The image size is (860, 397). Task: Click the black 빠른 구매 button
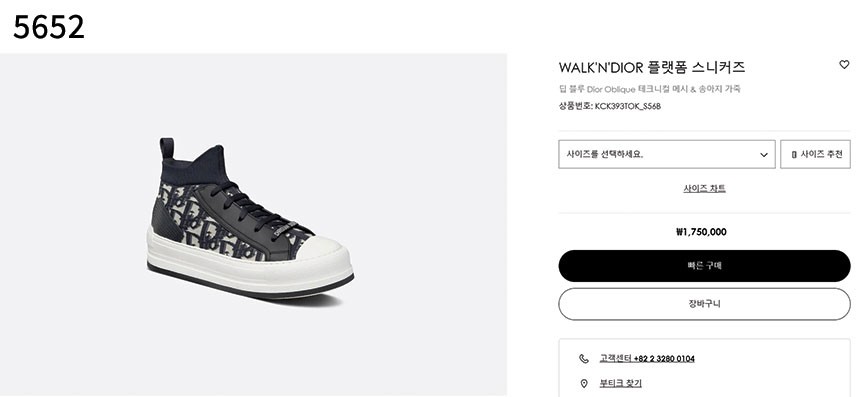coord(704,266)
